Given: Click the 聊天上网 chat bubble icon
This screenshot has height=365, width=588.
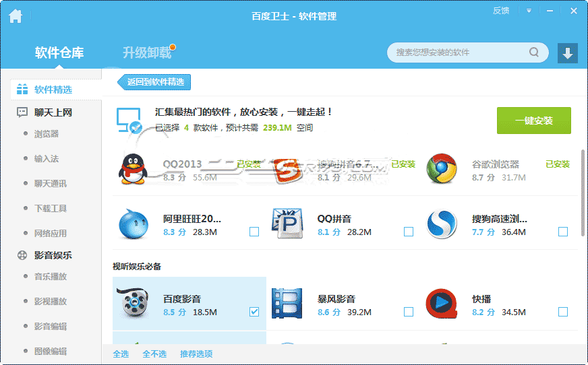Looking at the screenshot, I should (22, 112).
